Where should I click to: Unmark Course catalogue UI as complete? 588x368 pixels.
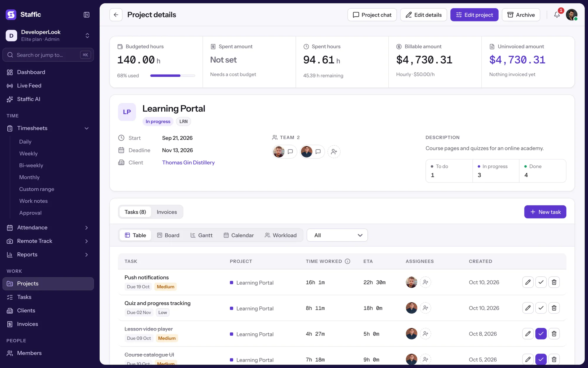(x=541, y=359)
